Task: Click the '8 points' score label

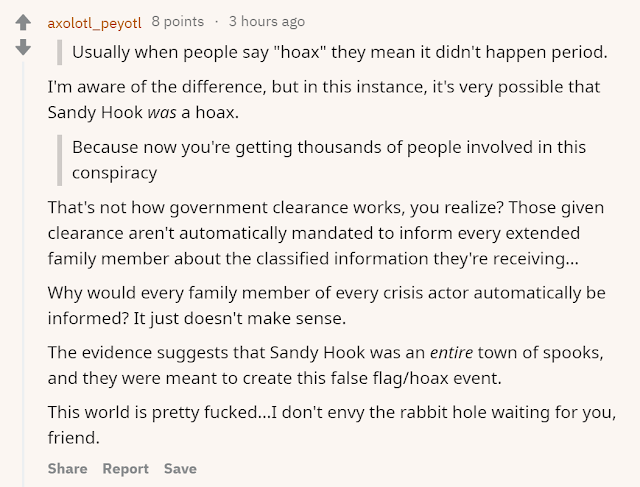Action: pos(178,21)
